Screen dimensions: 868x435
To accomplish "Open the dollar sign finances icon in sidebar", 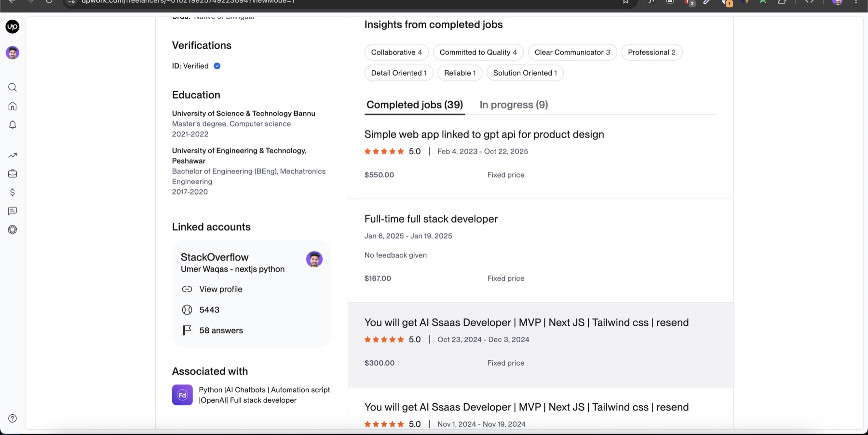I will coord(13,192).
